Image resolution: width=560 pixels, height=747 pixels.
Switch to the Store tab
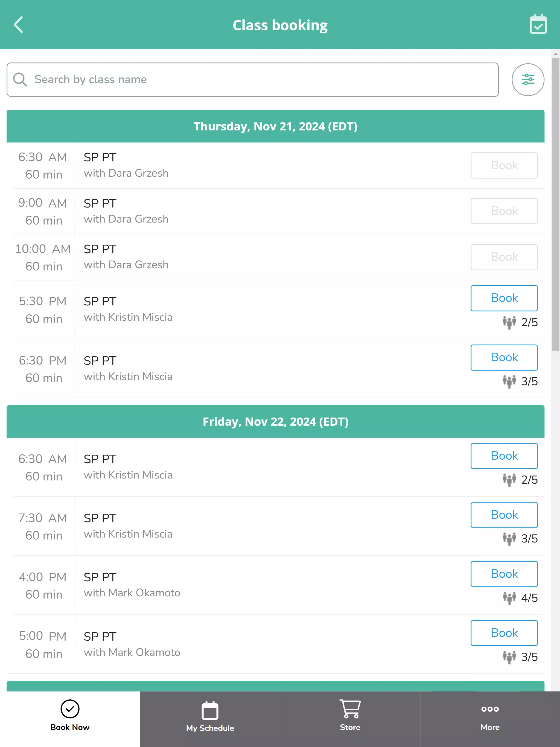pyautogui.click(x=350, y=719)
